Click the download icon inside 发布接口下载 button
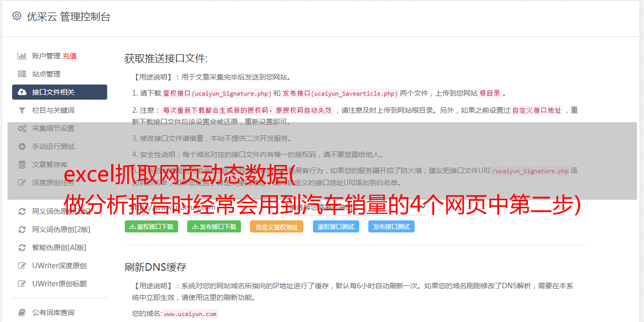 (195, 227)
